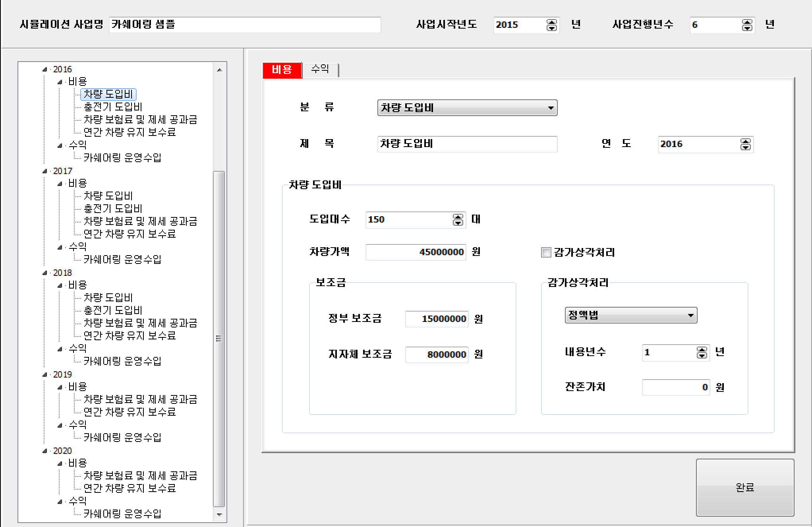Collapse the 수익 node under 2020

pyautogui.click(x=60, y=502)
